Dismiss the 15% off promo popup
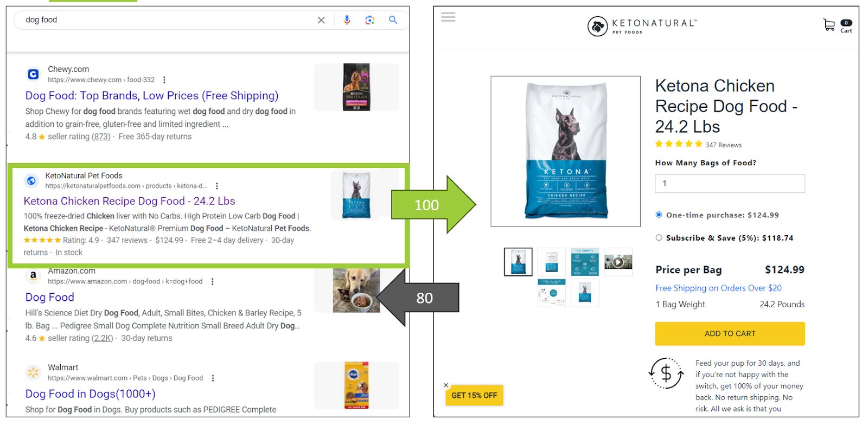The image size is (868, 426). pos(446,385)
